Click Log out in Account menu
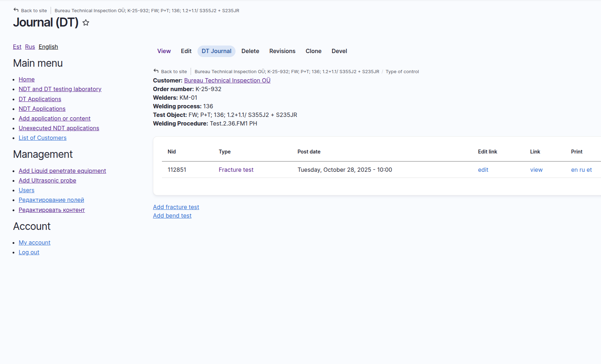 pos(29,252)
